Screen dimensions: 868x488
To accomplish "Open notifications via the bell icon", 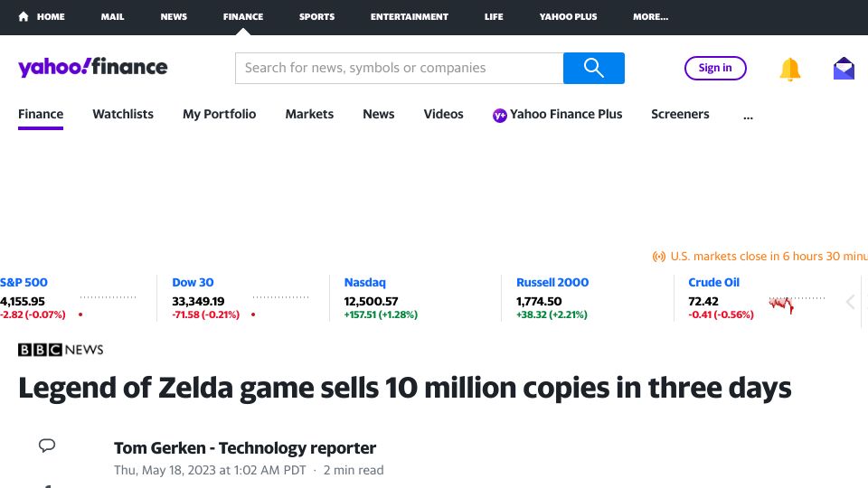I will tap(790, 70).
